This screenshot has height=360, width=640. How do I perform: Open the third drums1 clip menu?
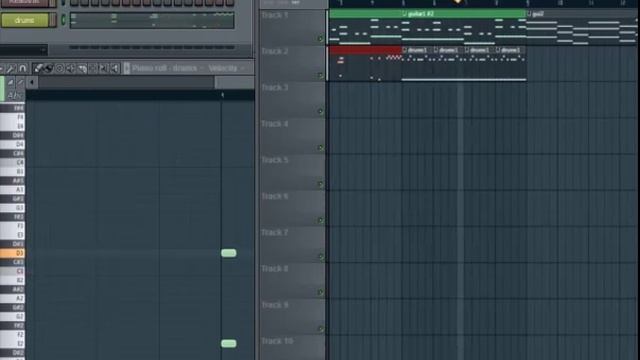pos(467,50)
